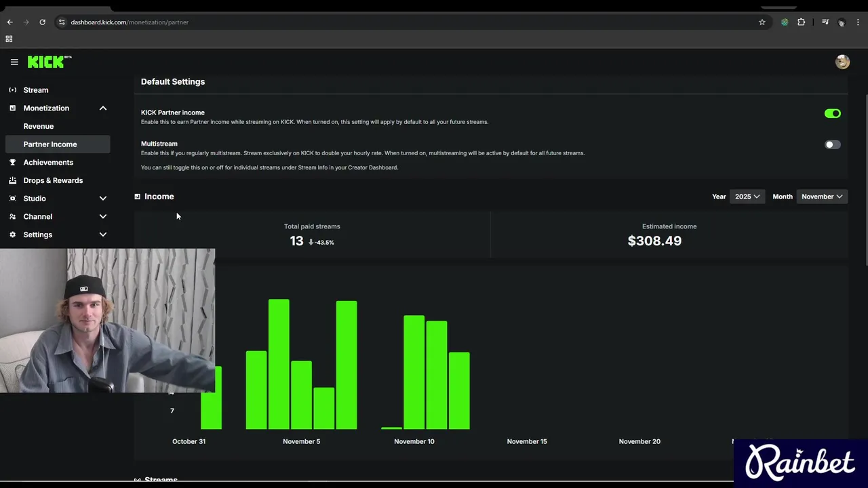868x488 pixels.
Task: Click the webcam overlay video
Action: [107, 320]
